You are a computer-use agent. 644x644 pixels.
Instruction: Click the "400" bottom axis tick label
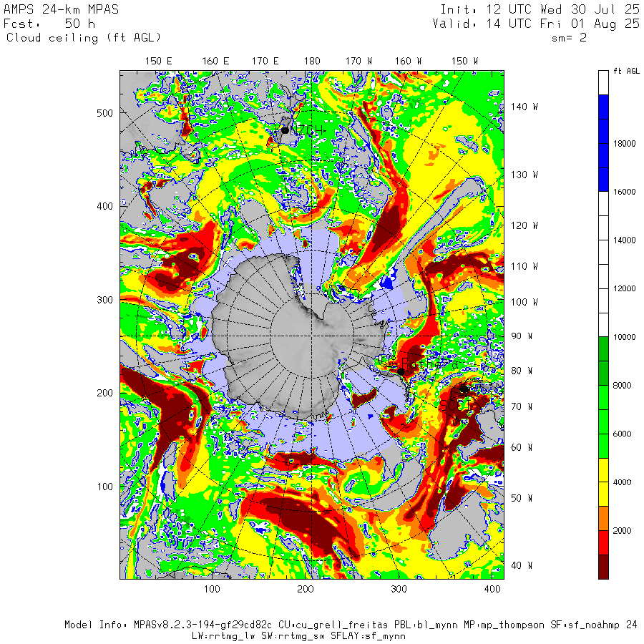(x=492, y=590)
